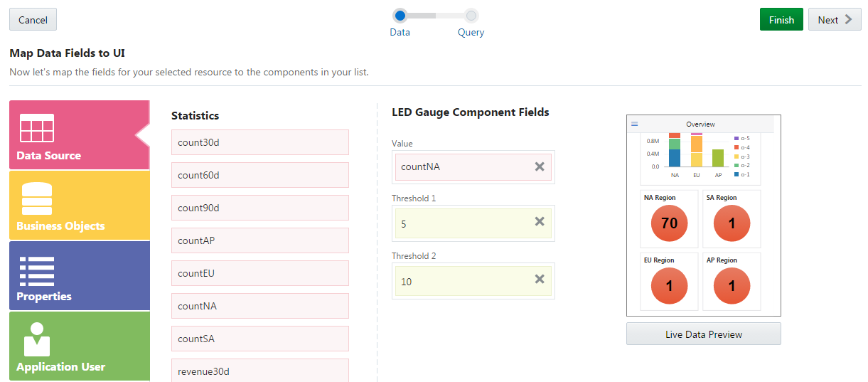Click the Data Source table icon
This screenshot has width=868, height=382.
point(37,128)
